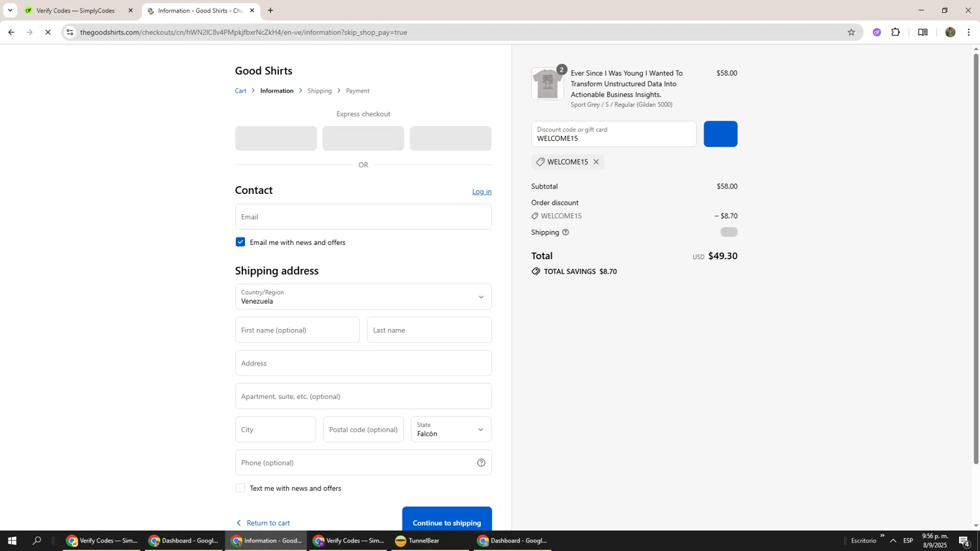Click the page vertical scrollbar
Screen dimensions: 980x551
point(976,258)
